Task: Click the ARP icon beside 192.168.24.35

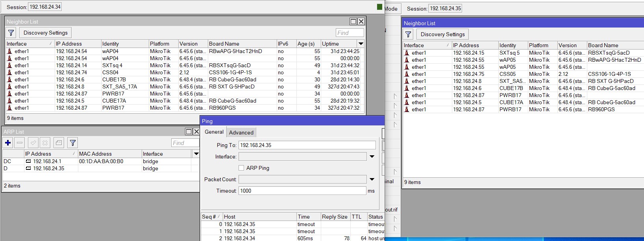Action: point(28,168)
